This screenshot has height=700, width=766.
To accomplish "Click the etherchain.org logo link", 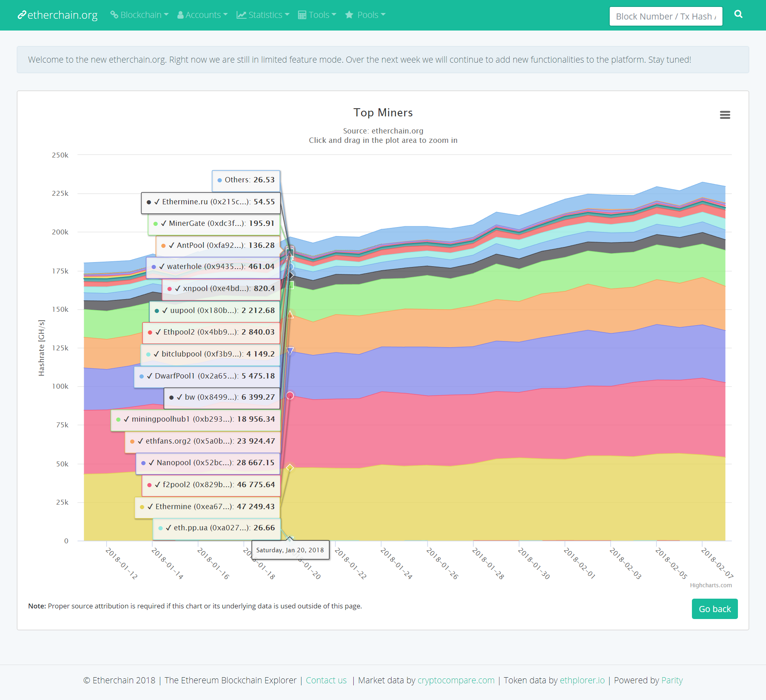I will [x=57, y=15].
